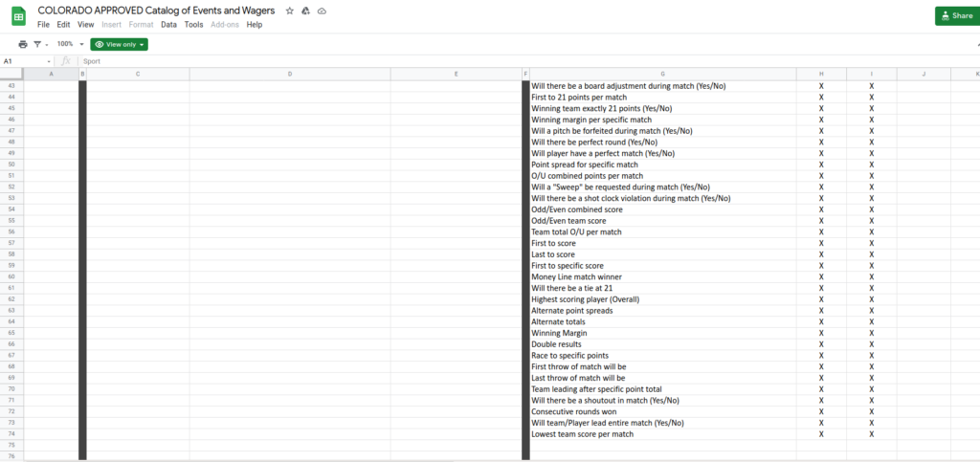Screen dimensions: 980x462
Task: Click the document title text
Action: pyautogui.click(x=155, y=11)
